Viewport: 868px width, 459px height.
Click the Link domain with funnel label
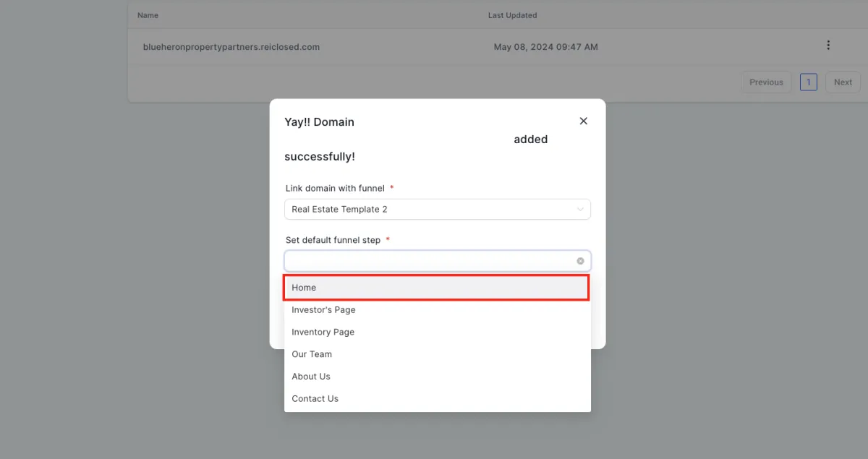point(335,188)
